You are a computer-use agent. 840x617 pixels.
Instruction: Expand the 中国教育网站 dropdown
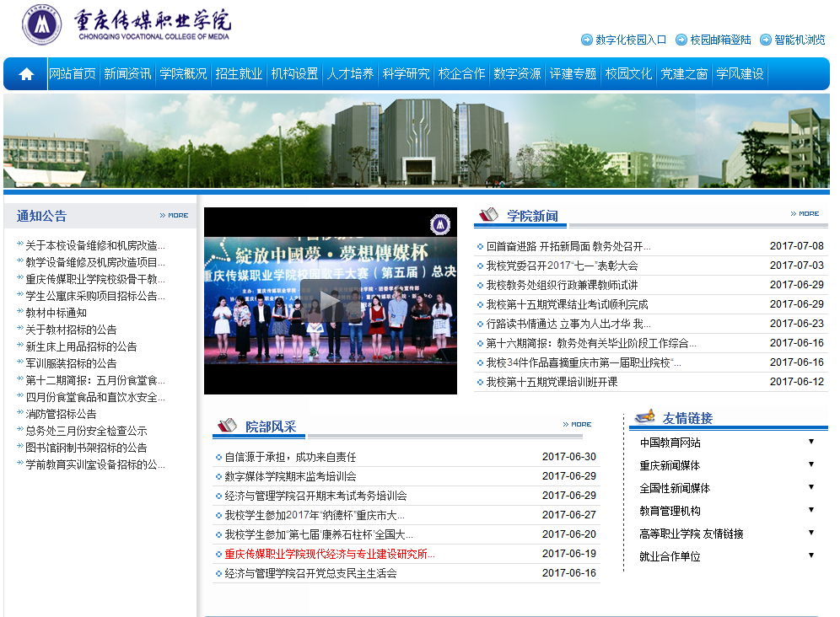tap(810, 442)
